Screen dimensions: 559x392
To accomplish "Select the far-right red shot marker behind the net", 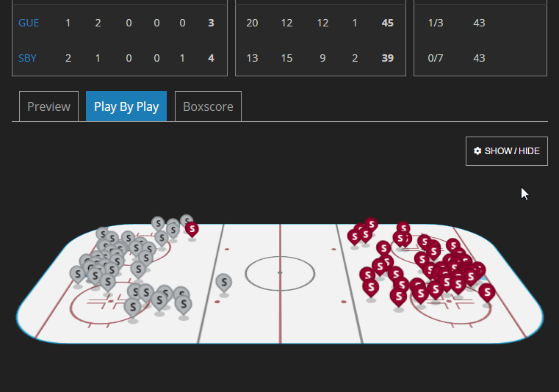I will pyautogui.click(x=487, y=293).
